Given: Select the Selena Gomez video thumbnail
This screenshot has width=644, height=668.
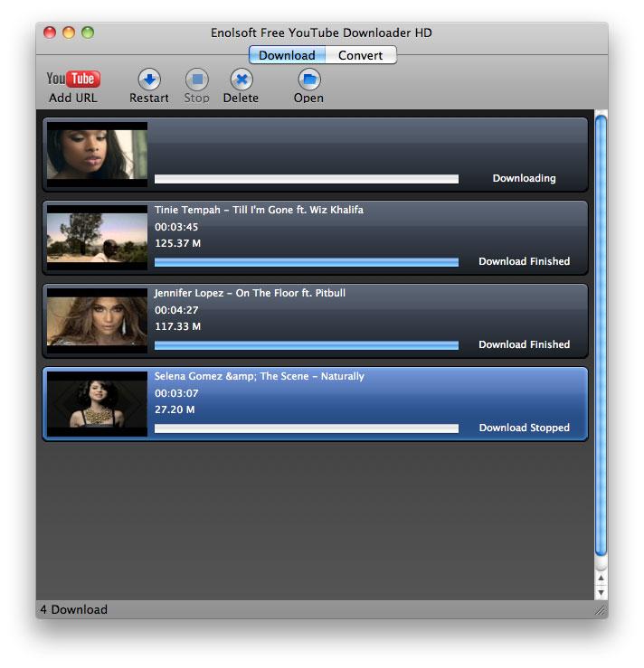Looking at the screenshot, I should pyautogui.click(x=97, y=404).
